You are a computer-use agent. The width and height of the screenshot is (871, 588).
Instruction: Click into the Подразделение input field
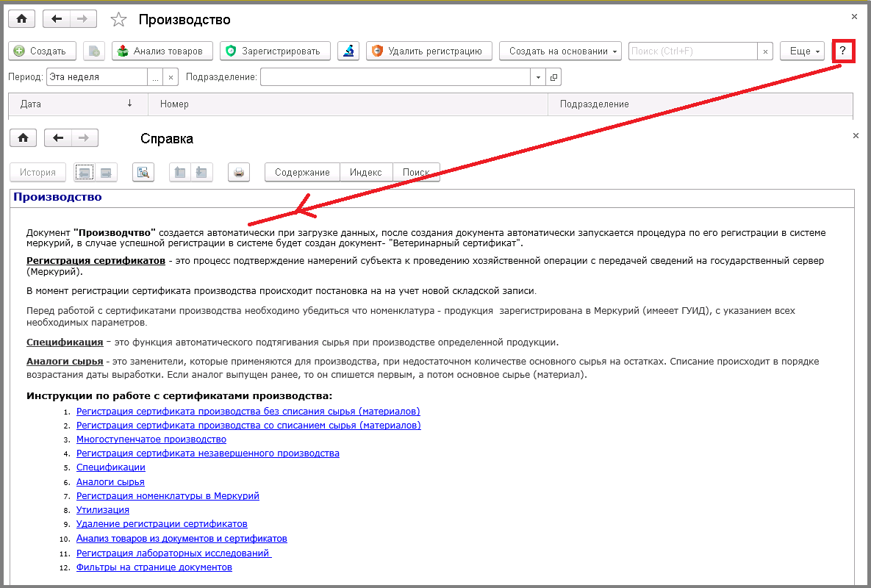pos(395,77)
